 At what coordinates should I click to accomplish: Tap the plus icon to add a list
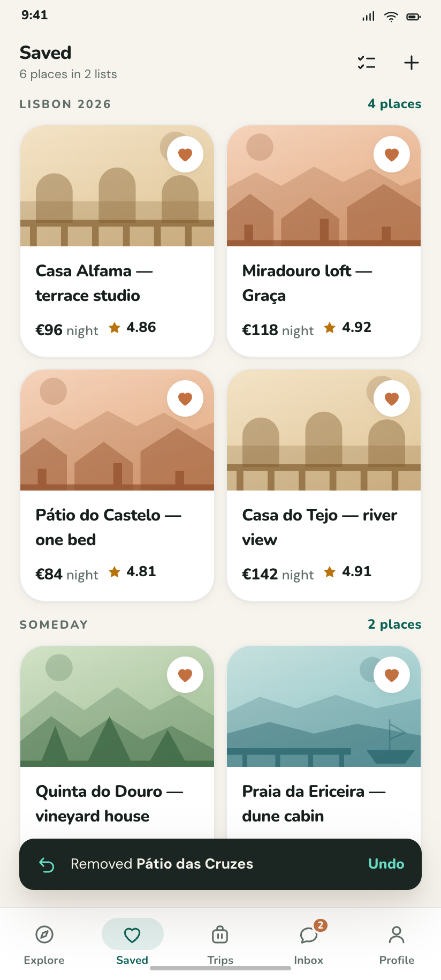click(x=411, y=63)
